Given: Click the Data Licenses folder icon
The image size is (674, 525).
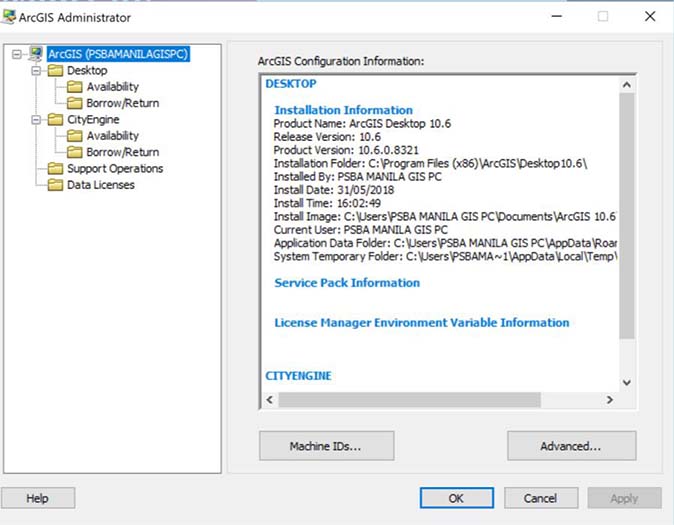Looking at the screenshot, I should [x=55, y=185].
